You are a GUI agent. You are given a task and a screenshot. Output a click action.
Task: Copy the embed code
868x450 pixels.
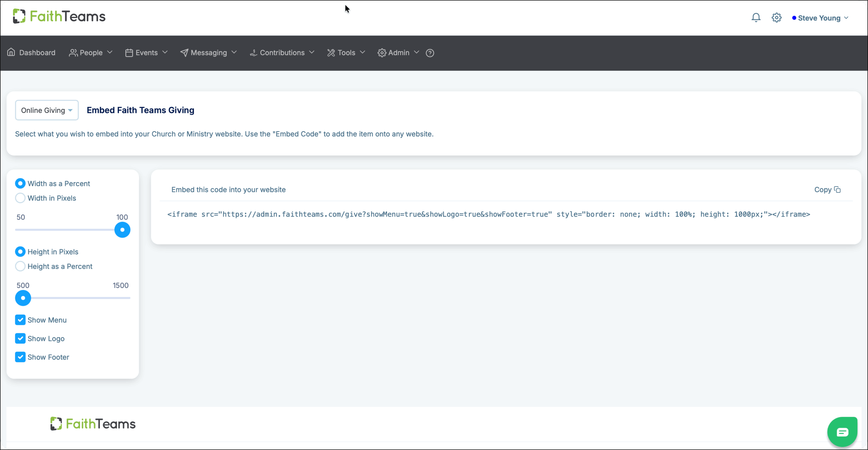point(827,190)
